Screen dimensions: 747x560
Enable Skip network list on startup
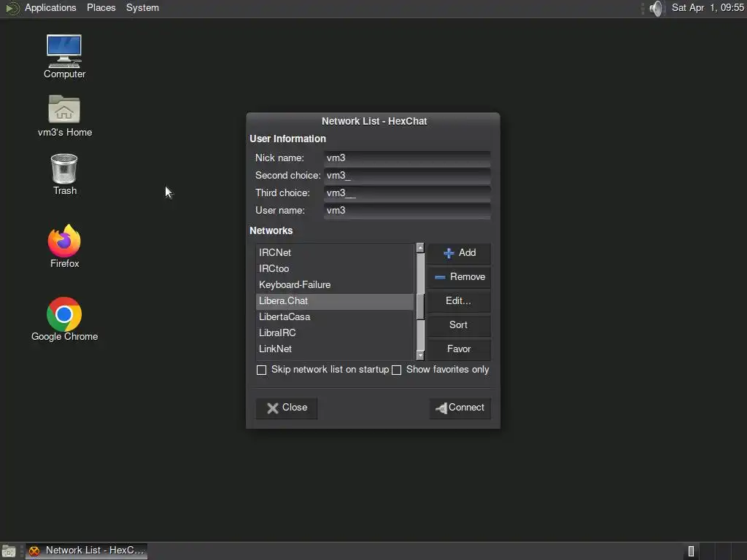tap(262, 370)
